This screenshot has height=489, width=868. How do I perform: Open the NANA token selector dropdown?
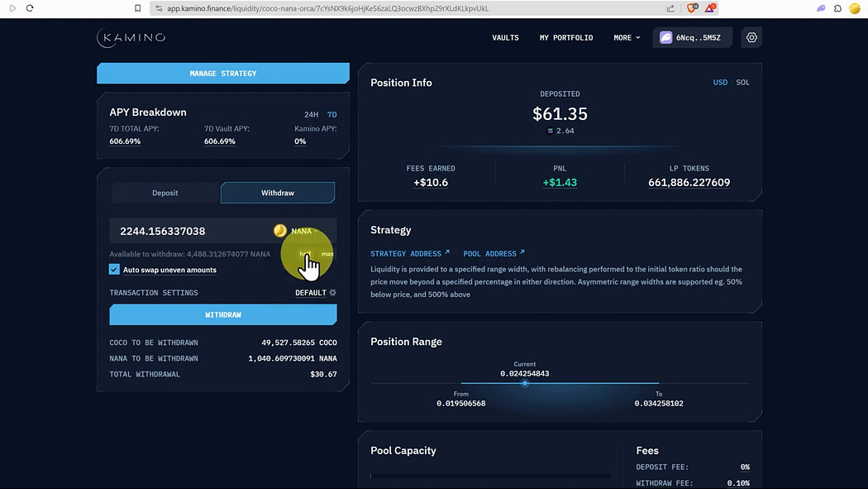[304, 231]
